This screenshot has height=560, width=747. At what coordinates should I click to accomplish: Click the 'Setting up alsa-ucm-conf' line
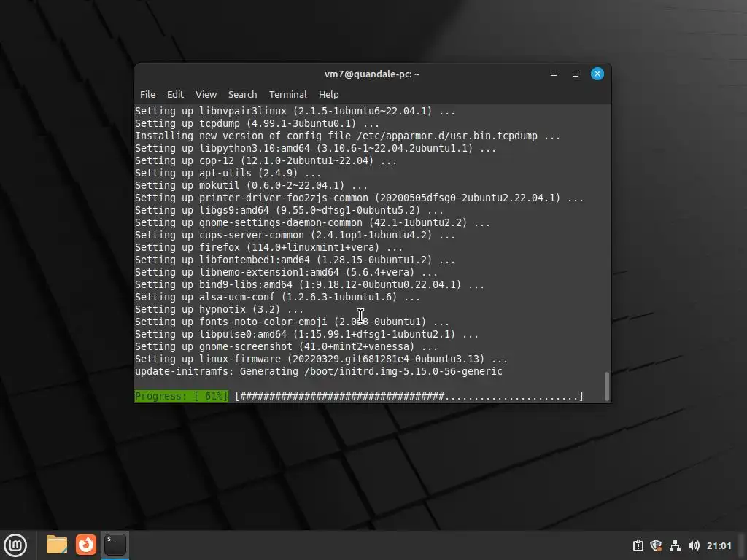point(277,297)
